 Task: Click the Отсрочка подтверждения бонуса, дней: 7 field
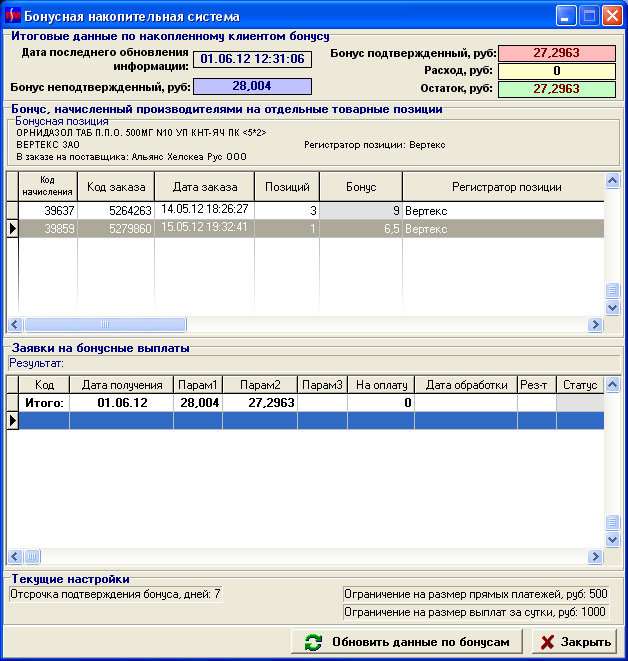click(x=115, y=594)
